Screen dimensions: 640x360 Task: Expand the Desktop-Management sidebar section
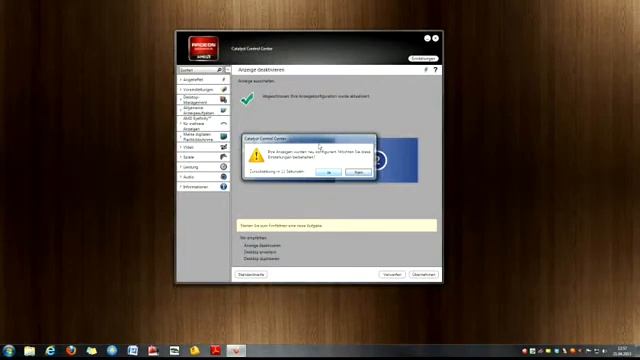203,100
